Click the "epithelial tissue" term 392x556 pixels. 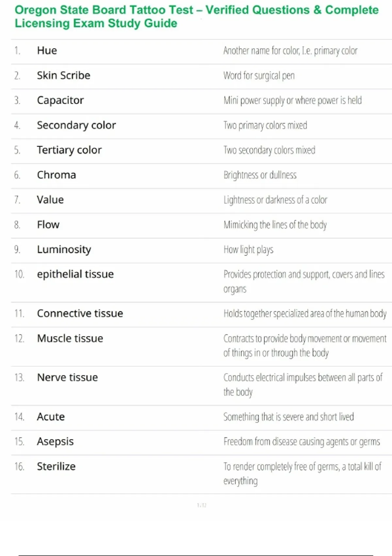[x=75, y=274]
